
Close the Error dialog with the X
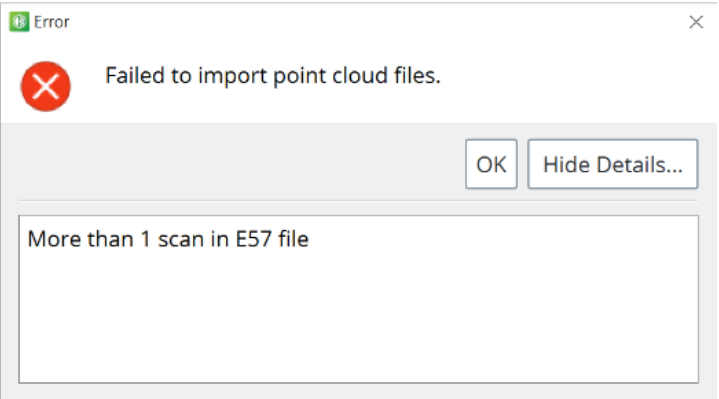point(696,22)
